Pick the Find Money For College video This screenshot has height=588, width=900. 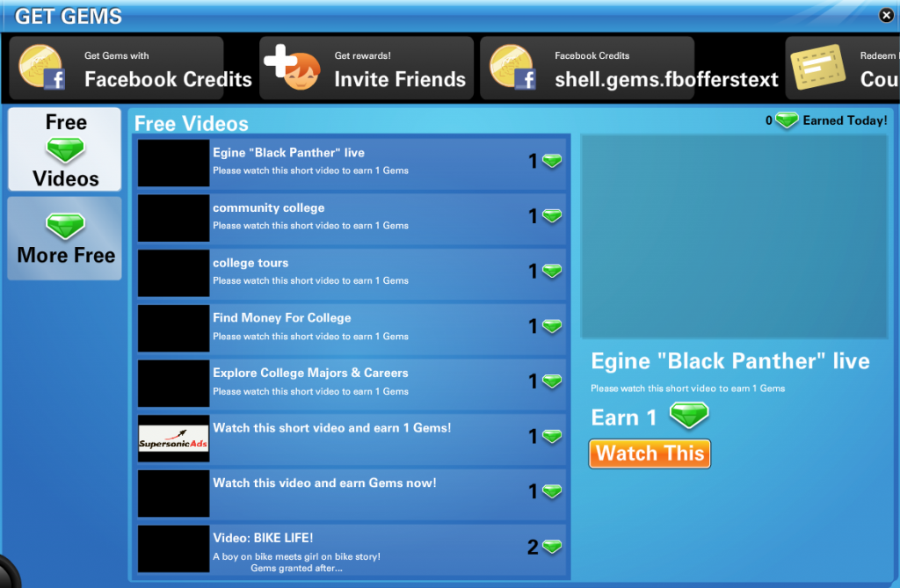pos(352,328)
